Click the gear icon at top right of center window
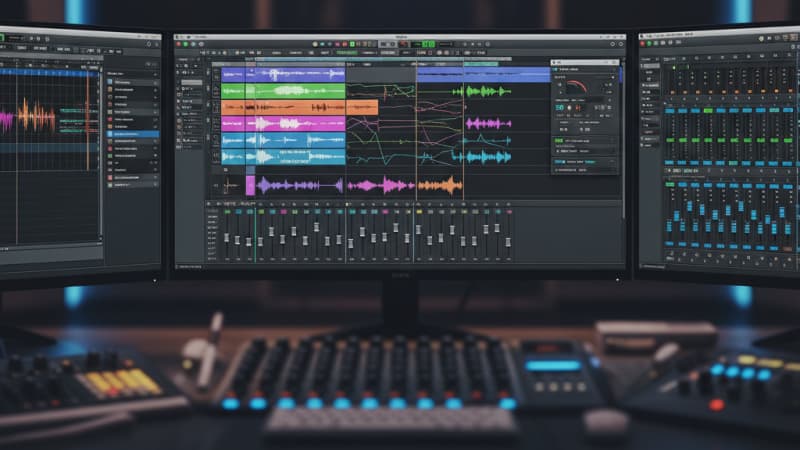Image resolution: width=800 pixels, height=450 pixels. click(x=617, y=44)
